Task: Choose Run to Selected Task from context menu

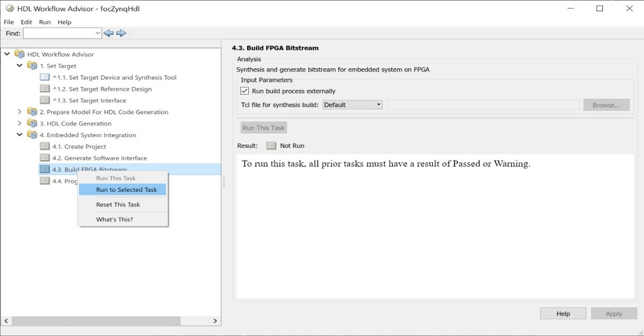Action: click(x=126, y=190)
